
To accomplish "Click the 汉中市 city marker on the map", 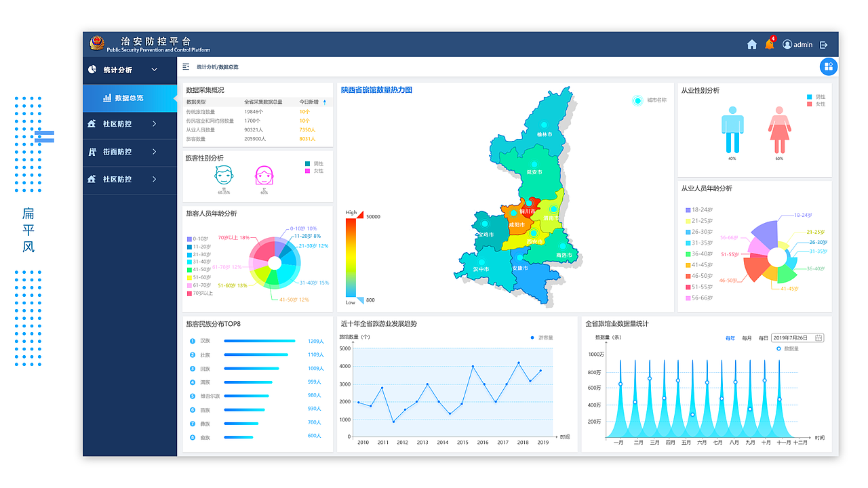I will pyautogui.click(x=481, y=262).
